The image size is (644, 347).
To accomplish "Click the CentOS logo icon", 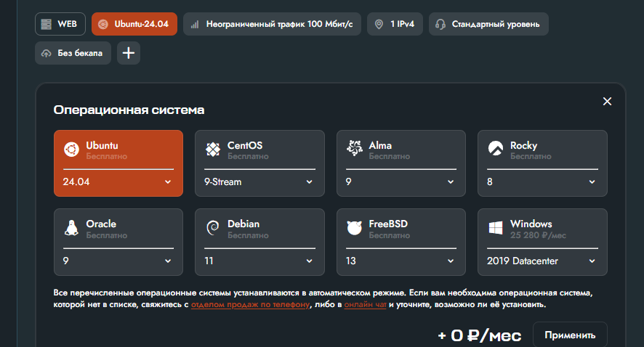I will [x=213, y=150].
